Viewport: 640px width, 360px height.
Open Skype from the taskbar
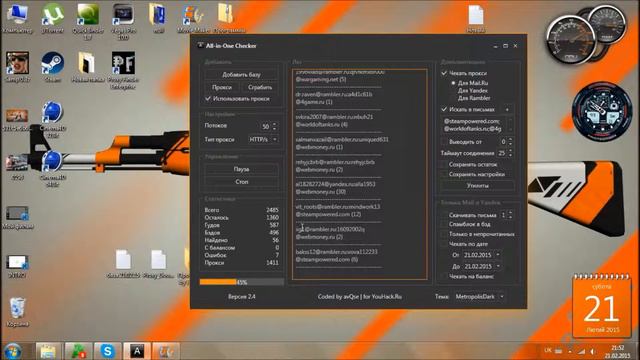tap(107, 351)
